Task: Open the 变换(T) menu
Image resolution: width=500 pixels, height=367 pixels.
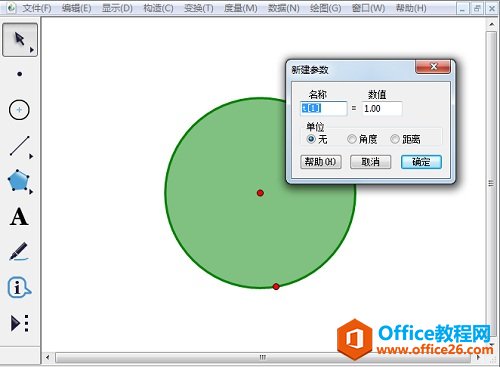Action: (199, 8)
